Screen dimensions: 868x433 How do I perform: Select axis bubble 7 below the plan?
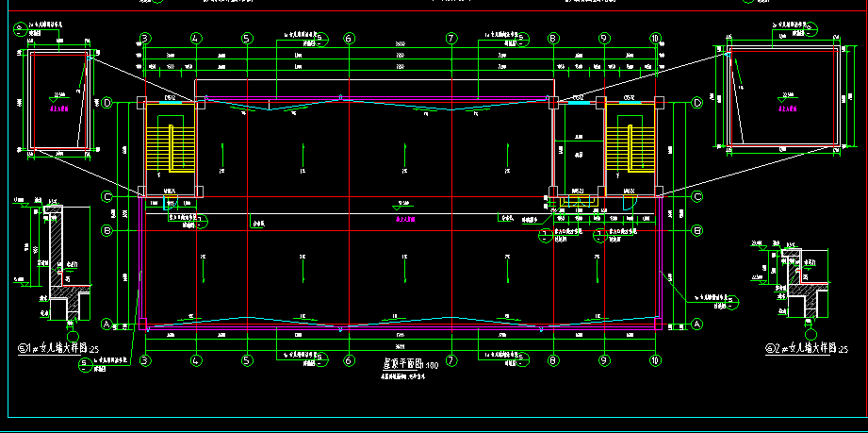click(x=451, y=359)
